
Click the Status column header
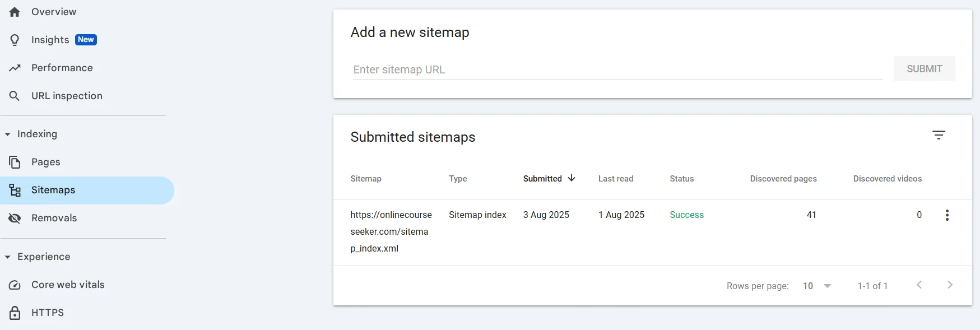pyautogui.click(x=682, y=179)
